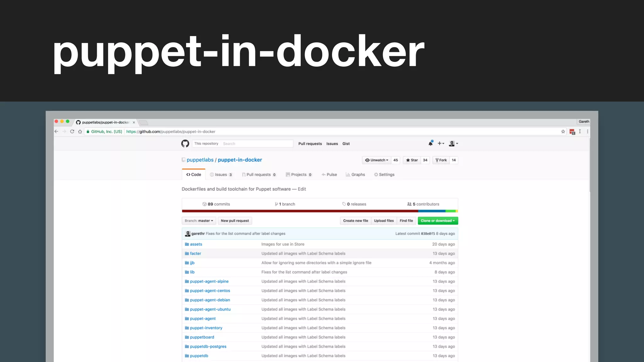Click the browser home icon
Image resolution: width=644 pixels, height=362 pixels.
80,132
